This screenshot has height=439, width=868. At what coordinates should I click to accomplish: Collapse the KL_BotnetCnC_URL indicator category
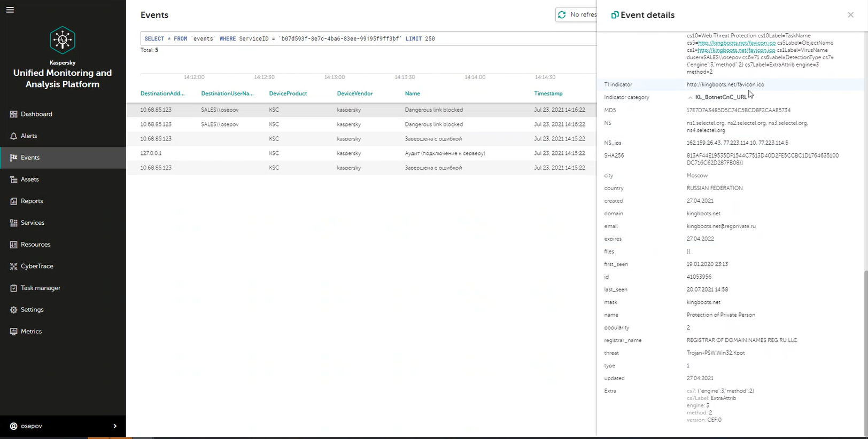click(x=690, y=98)
